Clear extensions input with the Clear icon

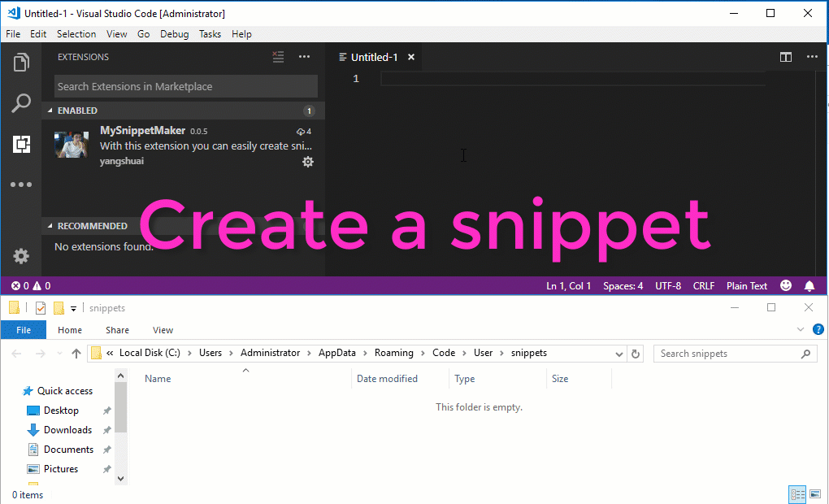[x=278, y=57]
